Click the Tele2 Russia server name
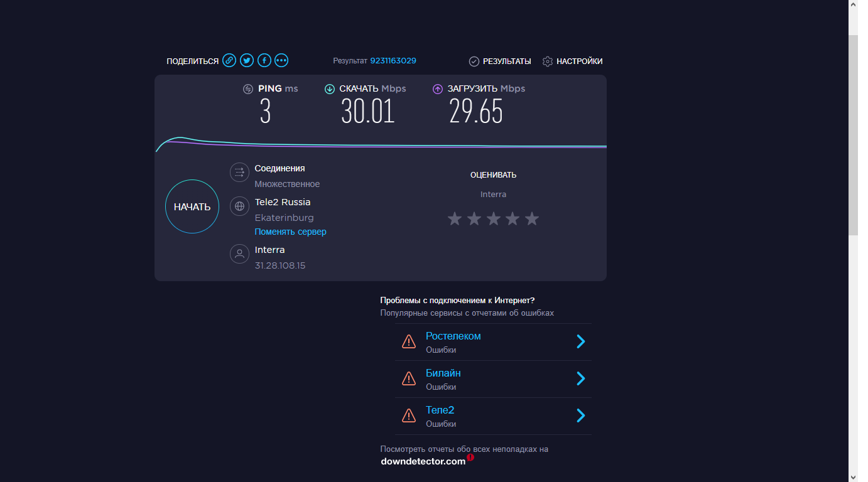Screen dimensions: 868x482 point(283,202)
